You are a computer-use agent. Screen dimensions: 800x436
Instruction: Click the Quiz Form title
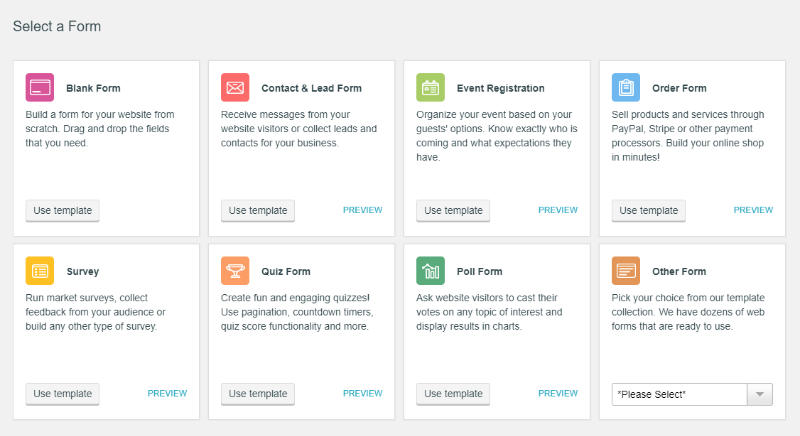click(286, 272)
